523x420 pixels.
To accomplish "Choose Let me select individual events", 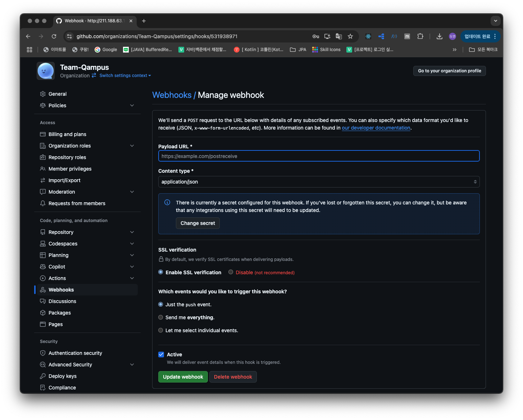I will [x=161, y=330].
